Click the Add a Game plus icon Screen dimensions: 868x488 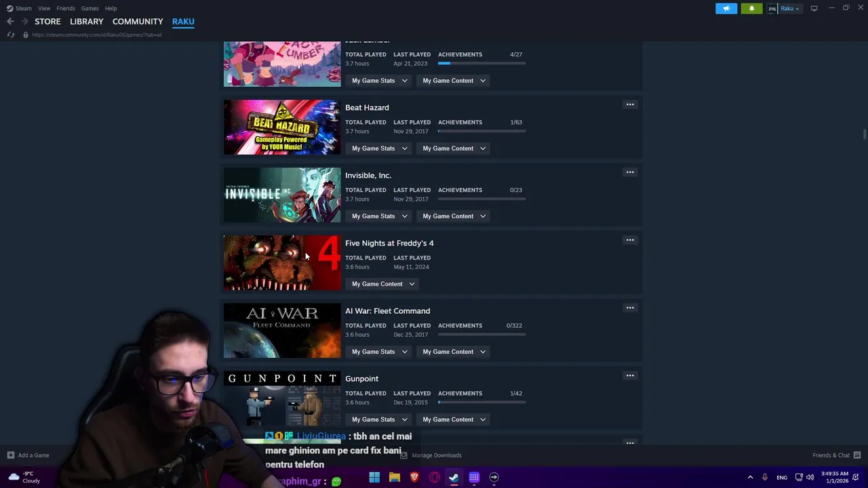[10, 455]
